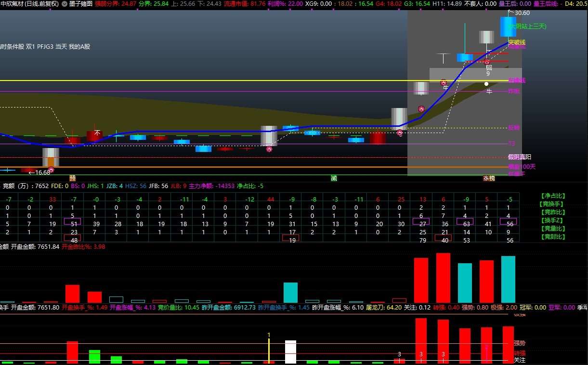The width and height of the screenshot is (588, 365).
Task: Click the 【竞封比】 label
Action: [553, 237]
